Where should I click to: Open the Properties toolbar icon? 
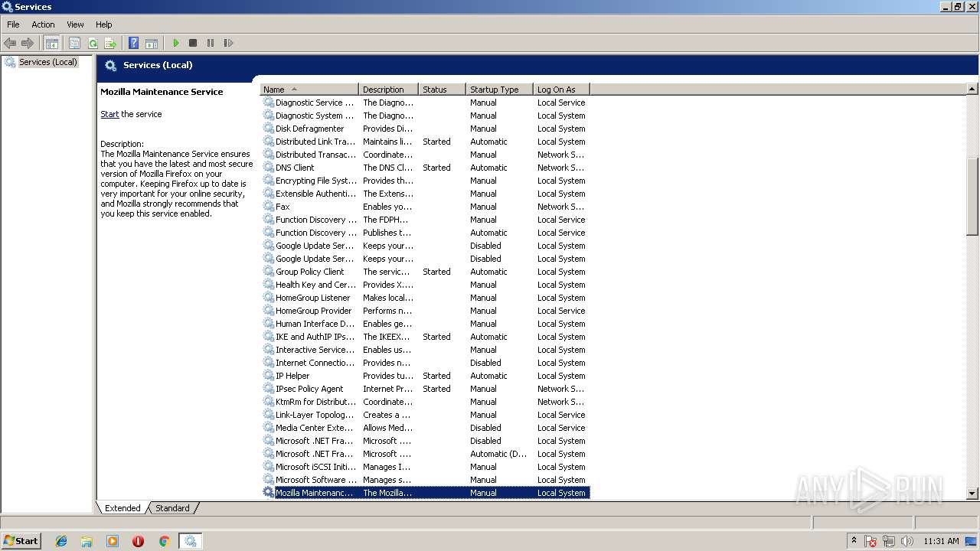point(74,43)
